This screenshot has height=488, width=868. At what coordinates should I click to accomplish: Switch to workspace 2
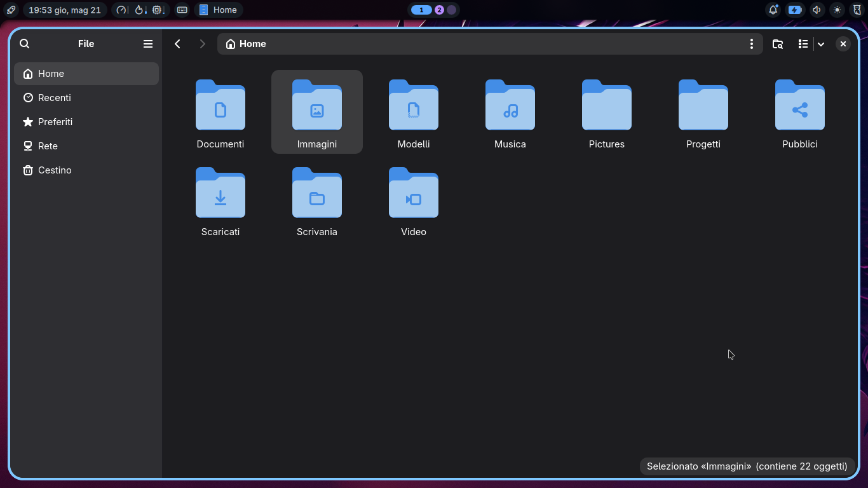[x=439, y=10]
